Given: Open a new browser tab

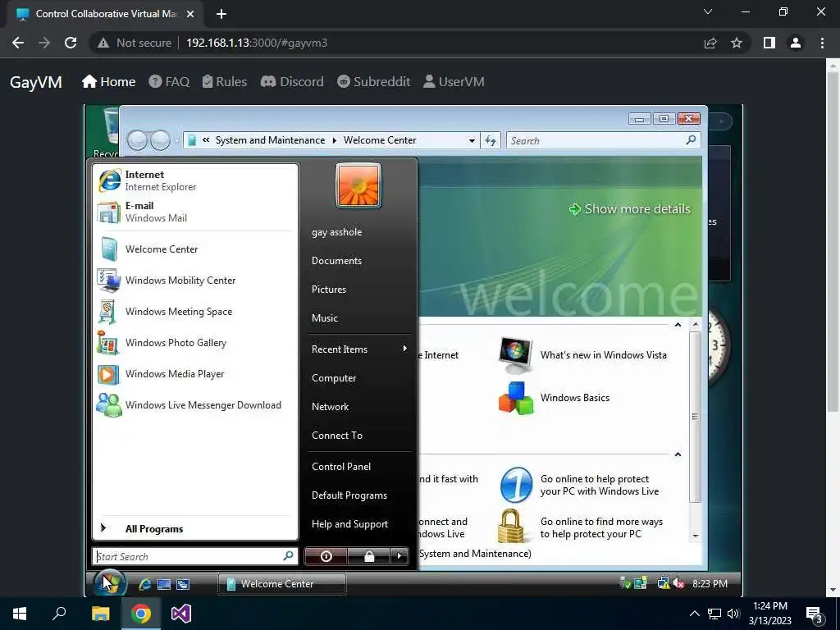Looking at the screenshot, I should point(221,14).
